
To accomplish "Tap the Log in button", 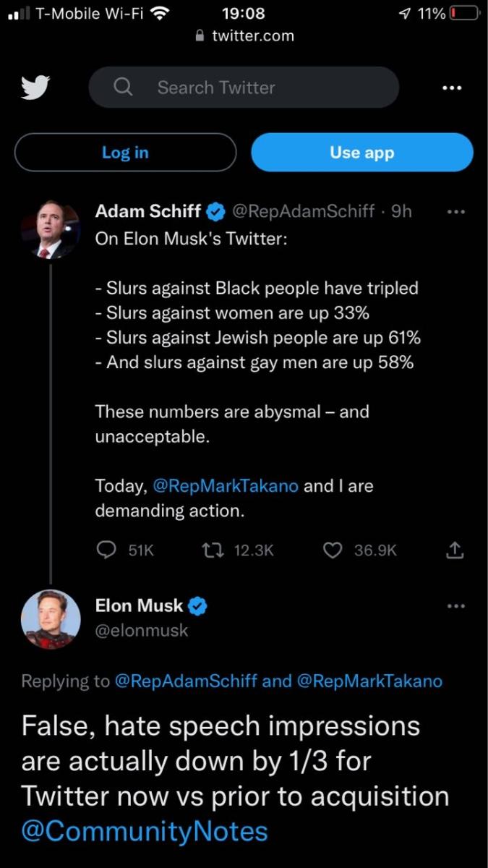I will point(125,152).
